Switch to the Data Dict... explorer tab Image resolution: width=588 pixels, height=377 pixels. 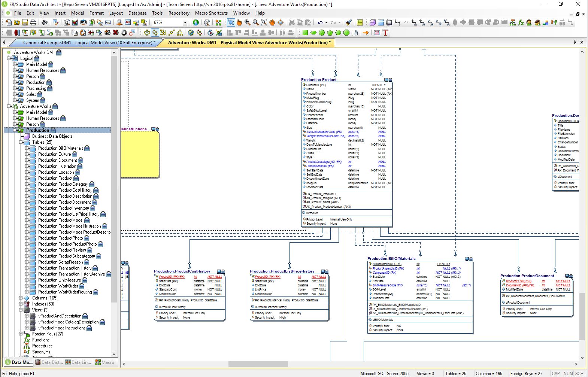(48, 362)
